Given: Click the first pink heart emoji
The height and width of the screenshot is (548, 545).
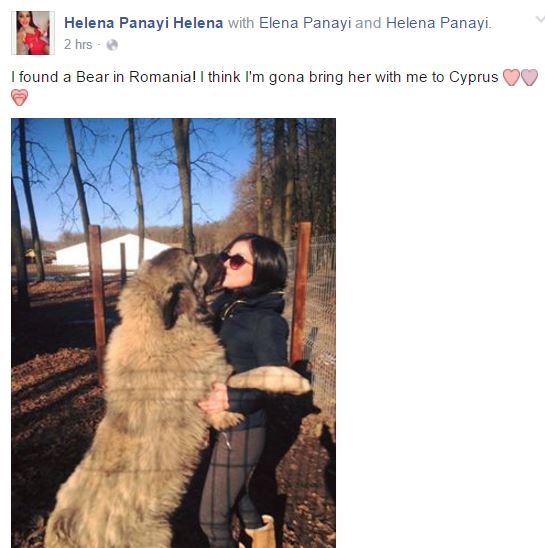Looking at the screenshot, I should point(511,77).
